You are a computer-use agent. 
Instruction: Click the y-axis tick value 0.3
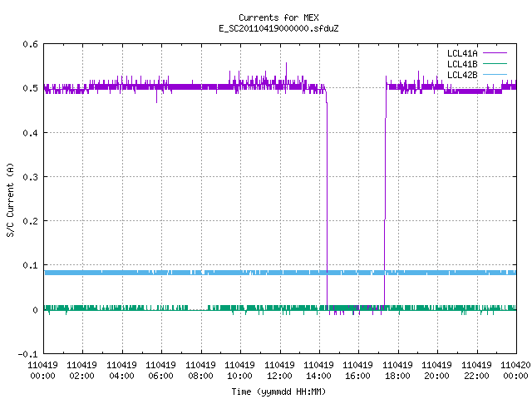30,177
